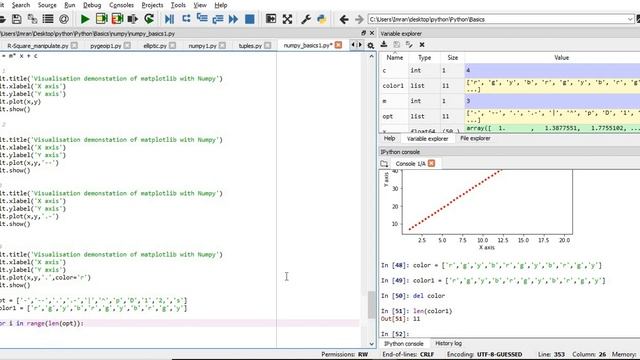Click the editor vertical scrollbar thumb

pos(371,305)
